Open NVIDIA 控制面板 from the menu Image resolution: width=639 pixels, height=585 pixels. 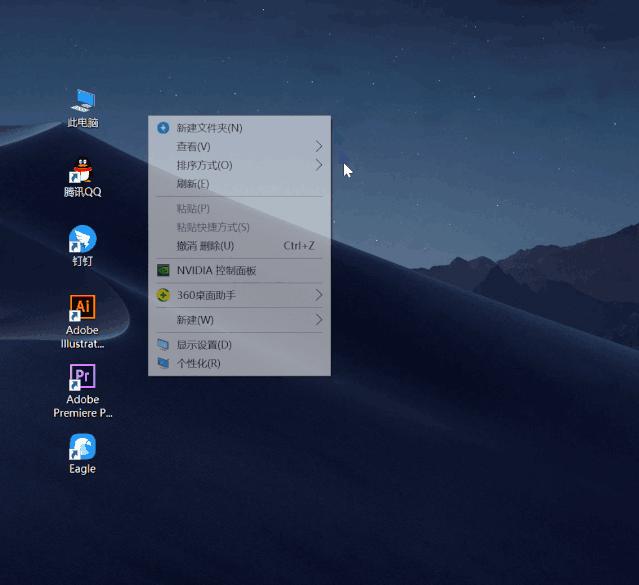(239, 271)
